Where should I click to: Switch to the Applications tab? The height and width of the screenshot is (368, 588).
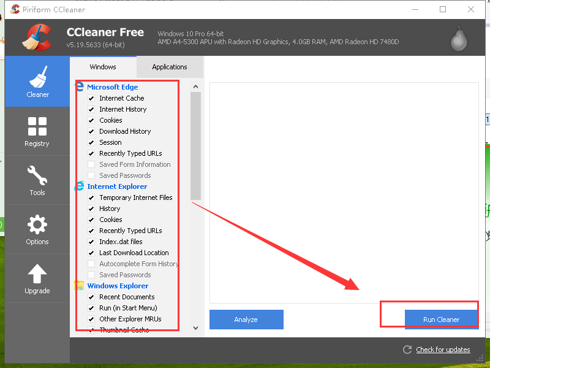click(170, 67)
